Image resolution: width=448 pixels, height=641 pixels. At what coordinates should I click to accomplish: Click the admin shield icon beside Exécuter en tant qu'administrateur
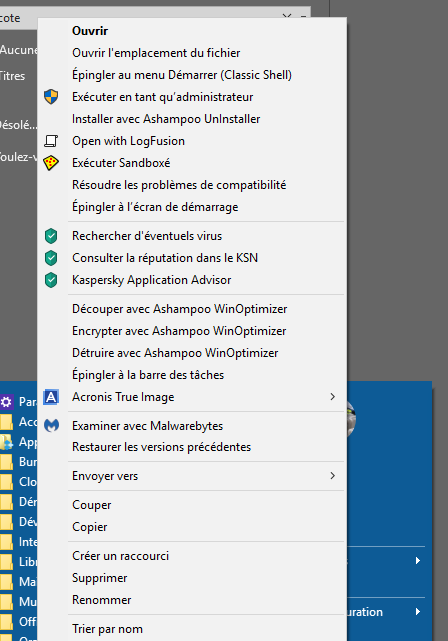[x=51, y=97]
